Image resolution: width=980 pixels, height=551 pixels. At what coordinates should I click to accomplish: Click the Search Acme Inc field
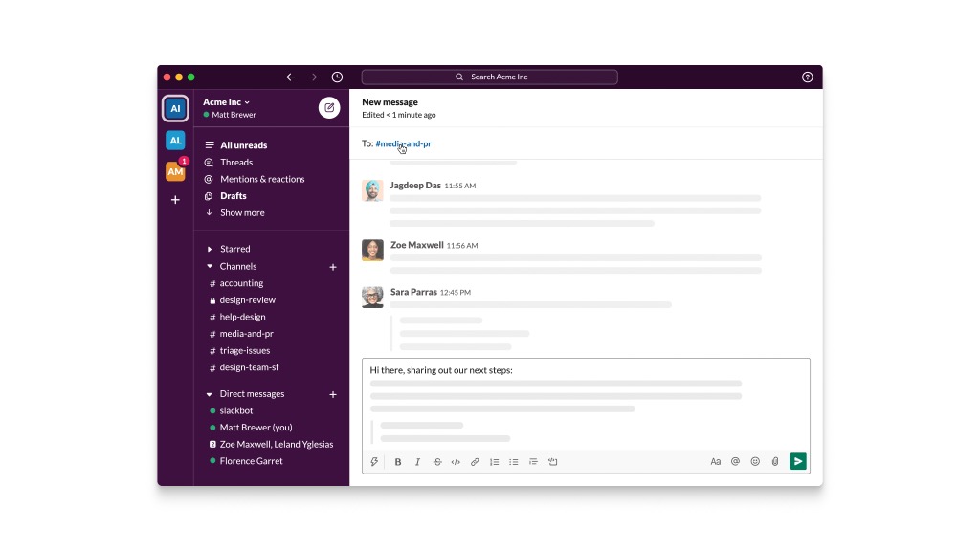click(489, 77)
